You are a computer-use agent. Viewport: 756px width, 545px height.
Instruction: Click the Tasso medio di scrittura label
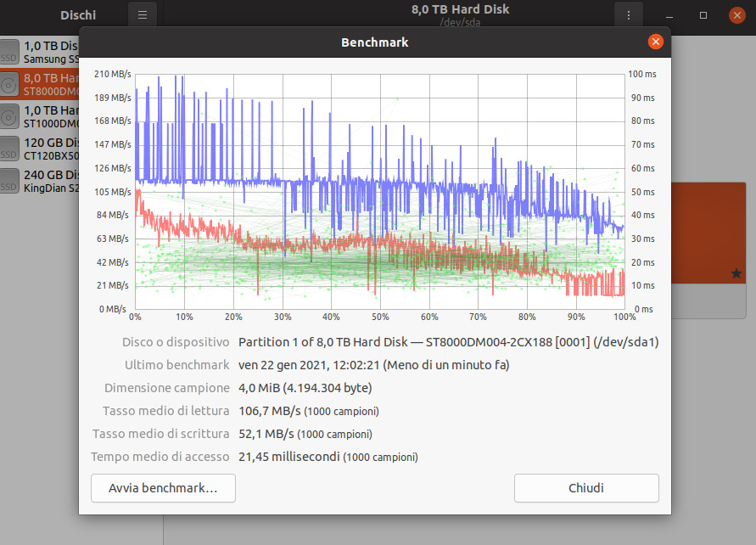coord(161,434)
